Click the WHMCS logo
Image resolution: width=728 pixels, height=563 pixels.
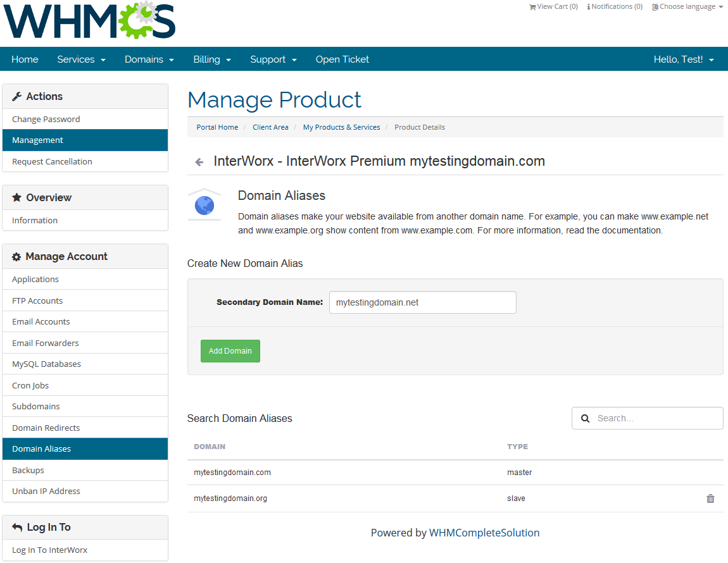pos(90,20)
